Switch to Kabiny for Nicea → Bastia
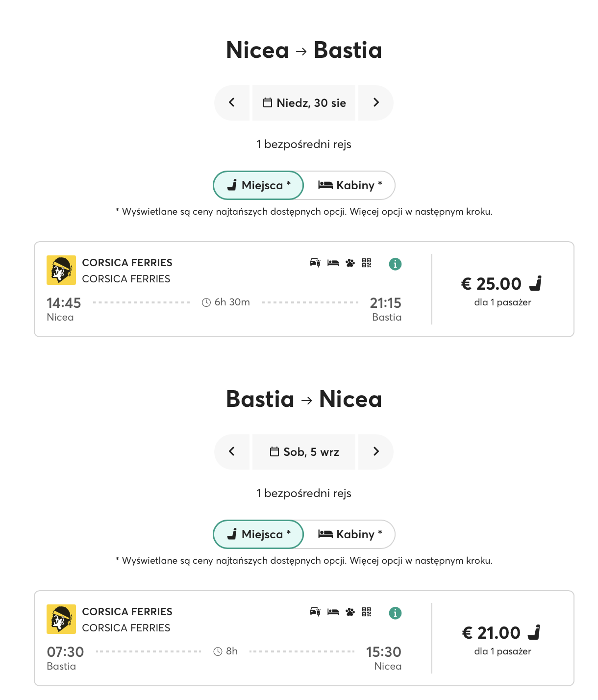Image resolution: width=598 pixels, height=700 pixels. tap(349, 185)
